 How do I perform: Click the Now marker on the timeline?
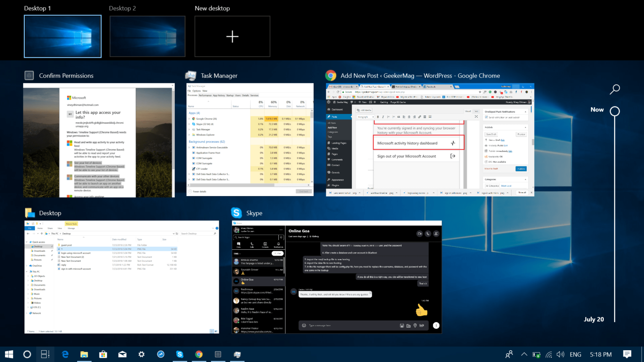pos(615,111)
